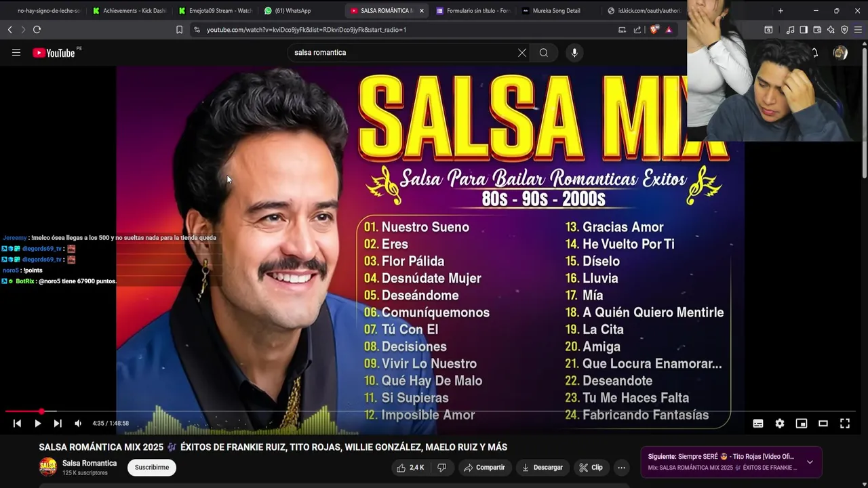Open the browser main menu
Image resolution: width=868 pixels, height=488 pixels.
859,30
